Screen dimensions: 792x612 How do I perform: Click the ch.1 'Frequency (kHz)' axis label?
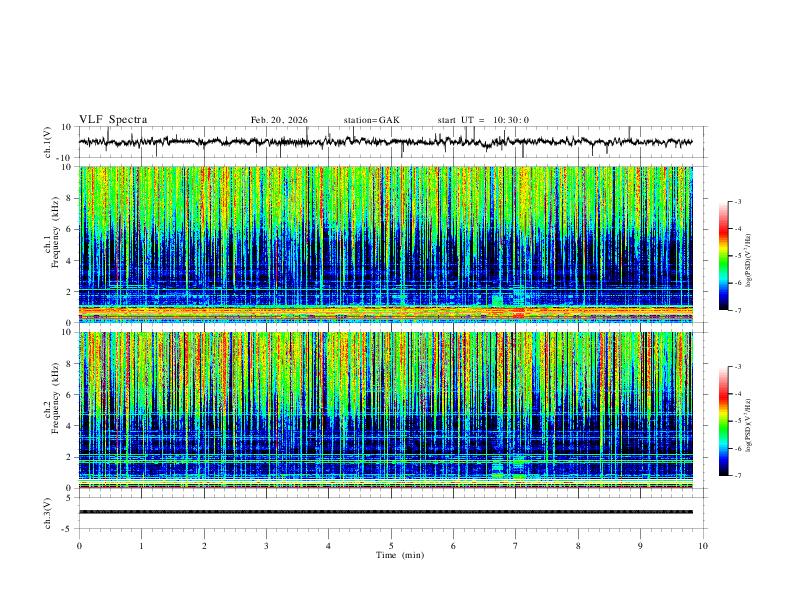click(55, 233)
